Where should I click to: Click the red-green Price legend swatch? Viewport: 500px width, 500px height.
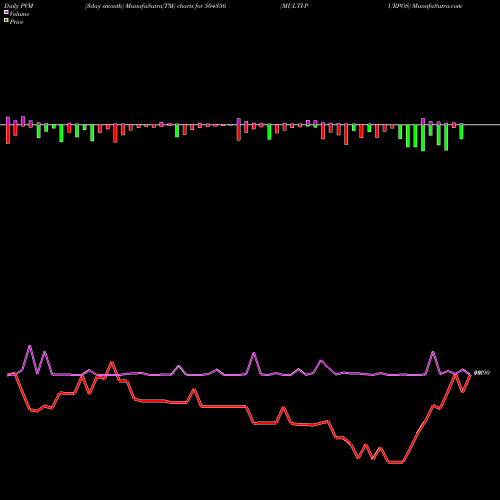click(6, 21)
